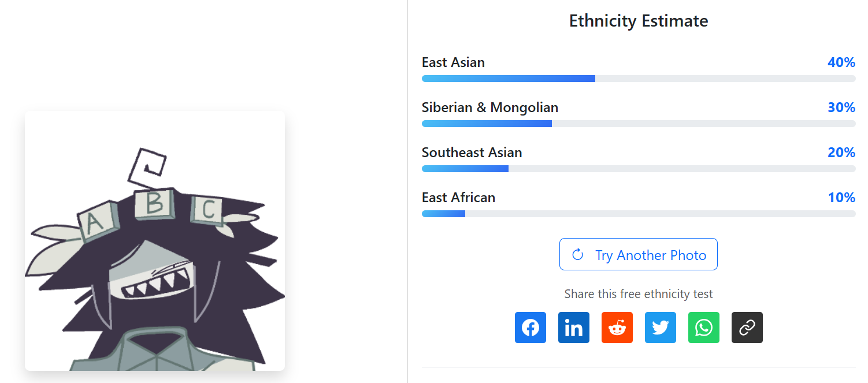Click the Southeast Asian progress bar
Viewport: 868px width, 383px height.
[x=638, y=169]
